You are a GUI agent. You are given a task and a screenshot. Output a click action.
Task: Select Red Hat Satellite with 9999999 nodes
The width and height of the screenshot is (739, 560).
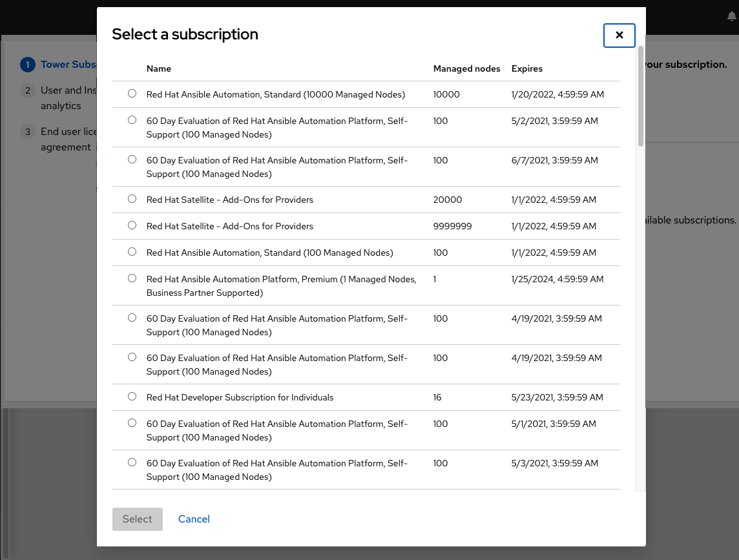(x=132, y=225)
